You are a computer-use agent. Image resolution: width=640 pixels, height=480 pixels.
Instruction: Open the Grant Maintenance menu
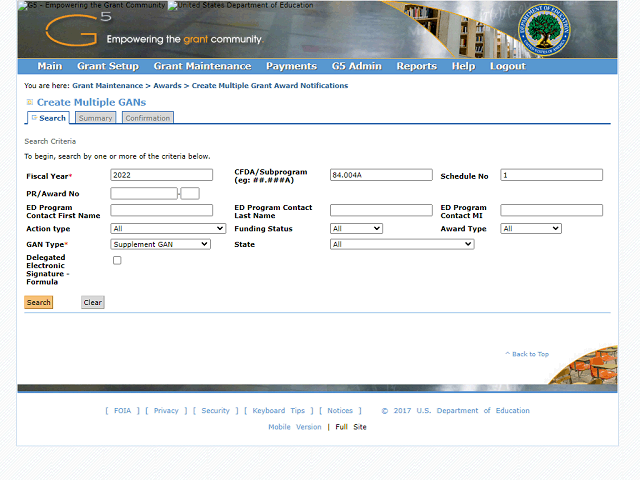[202, 66]
